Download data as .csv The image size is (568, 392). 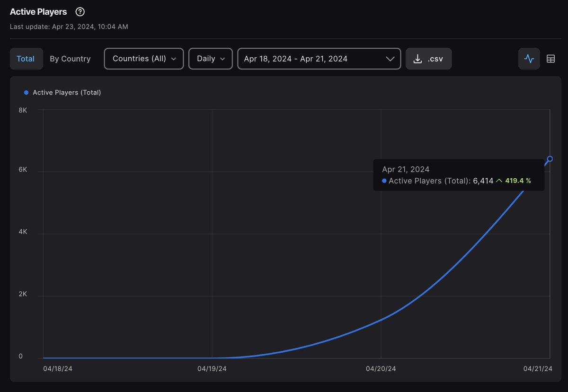[428, 59]
